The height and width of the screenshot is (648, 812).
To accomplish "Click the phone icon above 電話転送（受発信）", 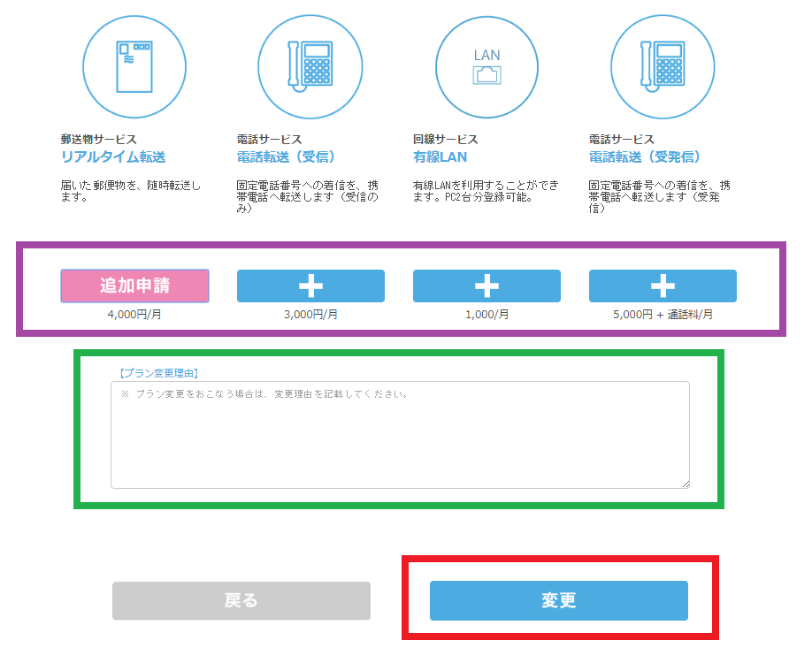I will [x=663, y=66].
